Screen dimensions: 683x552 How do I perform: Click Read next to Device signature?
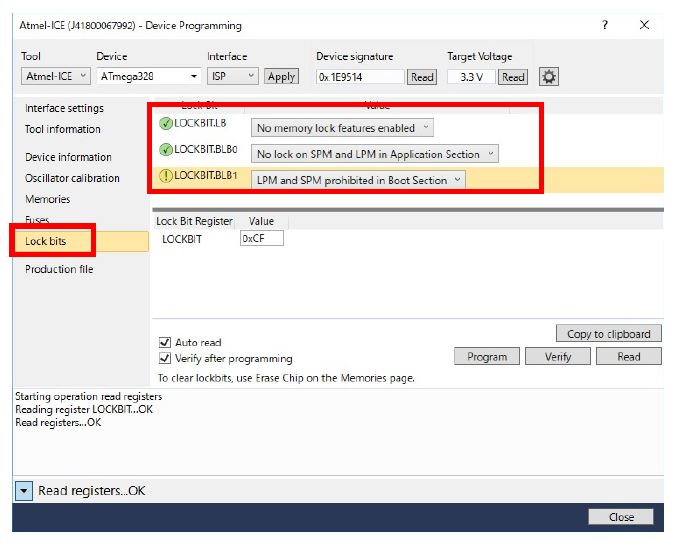pyautogui.click(x=422, y=77)
